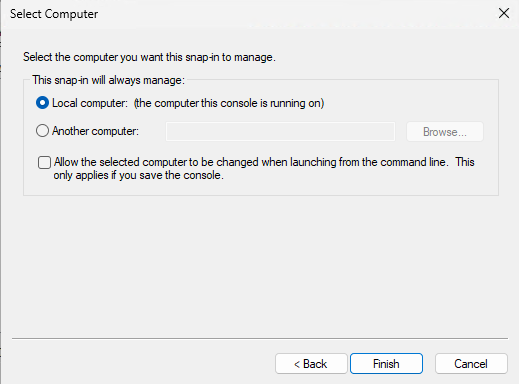Go to previous step with Back
This screenshot has width=519, height=384.
point(311,364)
